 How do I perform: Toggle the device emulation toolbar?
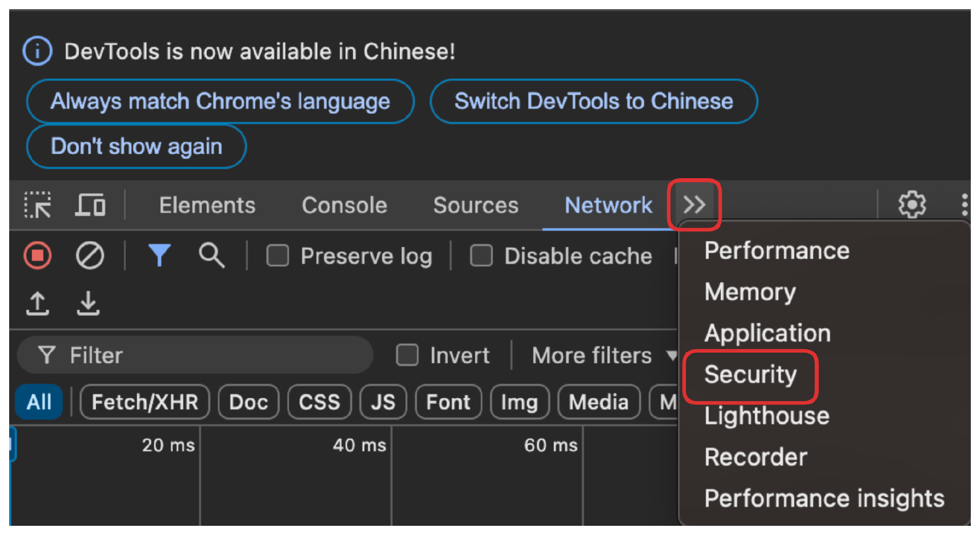pyautogui.click(x=90, y=205)
